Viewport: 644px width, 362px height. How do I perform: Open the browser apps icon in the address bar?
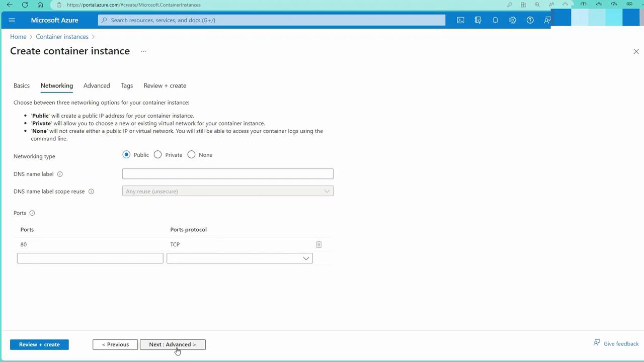[x=523, y=5]
